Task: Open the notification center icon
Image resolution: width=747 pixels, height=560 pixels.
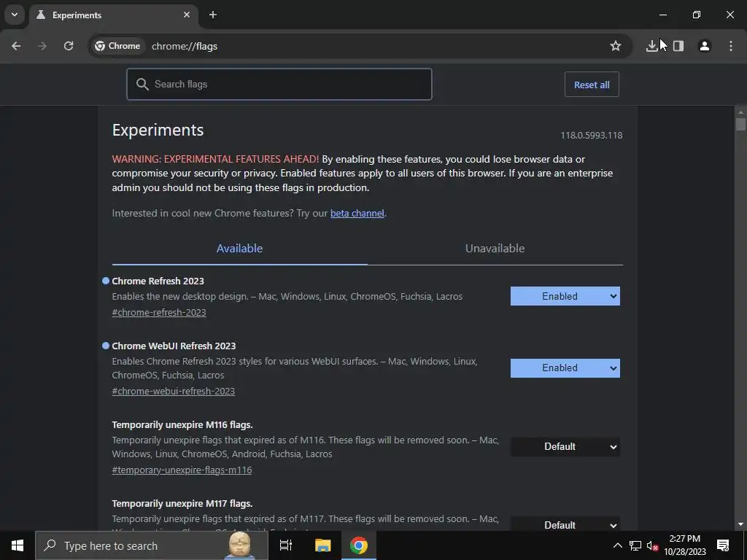Action: 723,545
